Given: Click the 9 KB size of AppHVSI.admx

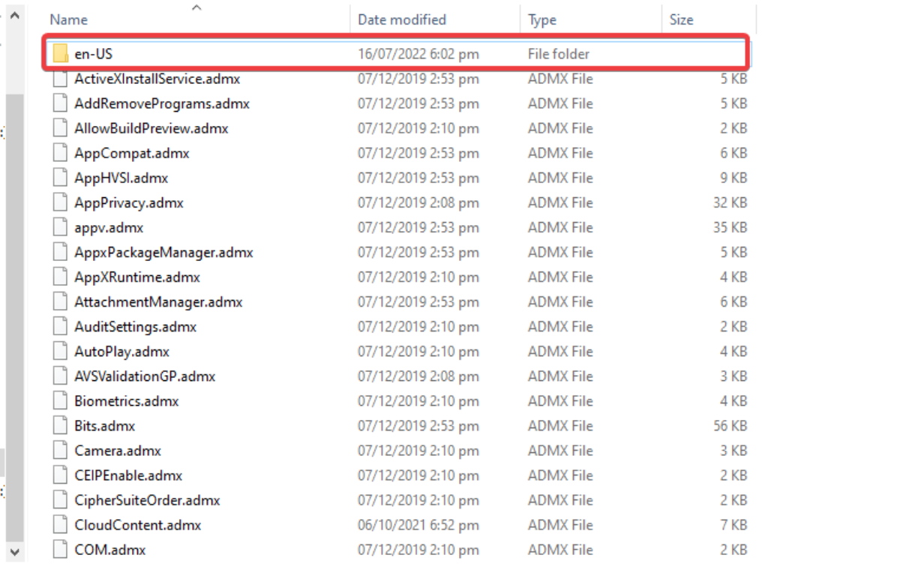Looking at the screenshot, I should coord(734,178).
